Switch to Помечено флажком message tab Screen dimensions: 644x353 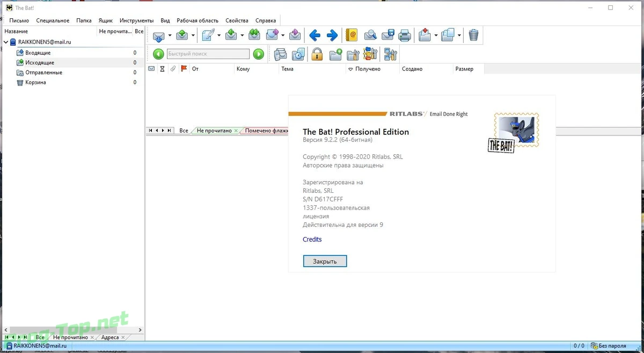tap(267, 131)
